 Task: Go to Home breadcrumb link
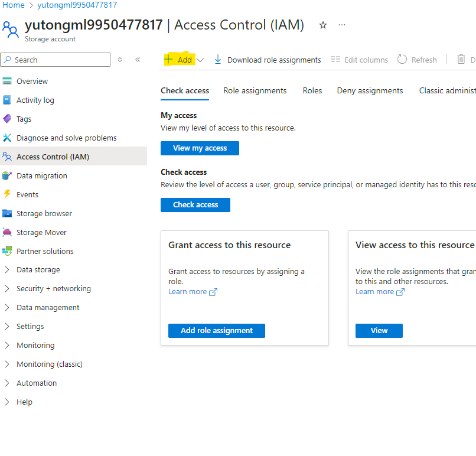point(14,5)
